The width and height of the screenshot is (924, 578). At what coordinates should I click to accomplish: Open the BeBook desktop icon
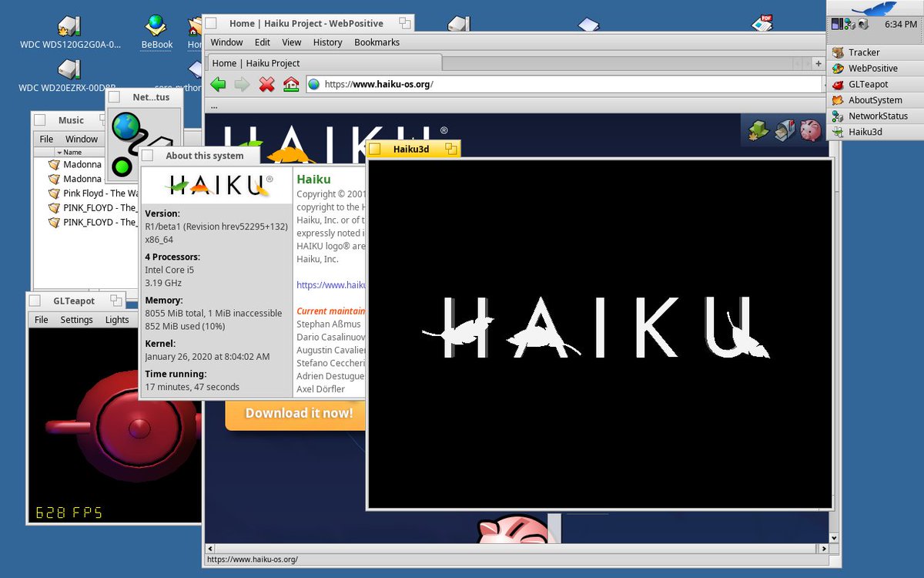click(157, 25)
